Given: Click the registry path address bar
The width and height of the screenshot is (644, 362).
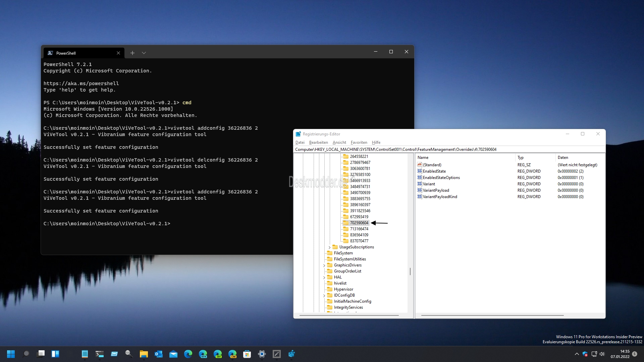Looking at the screenshot, I should click(x=449, y=149).
